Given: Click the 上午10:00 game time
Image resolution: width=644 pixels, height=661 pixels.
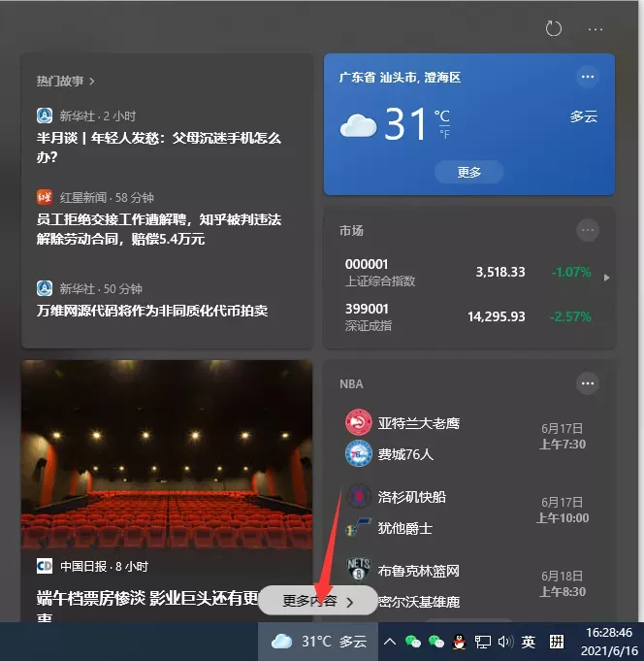Looking at the screenshot, I should (x=563, y=517).
